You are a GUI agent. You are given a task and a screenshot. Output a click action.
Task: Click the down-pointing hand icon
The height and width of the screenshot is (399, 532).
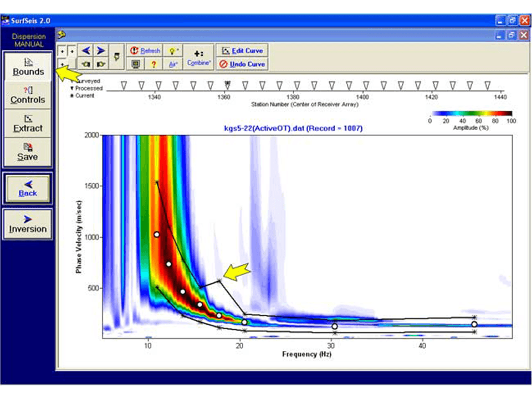[x=116, y=57]
